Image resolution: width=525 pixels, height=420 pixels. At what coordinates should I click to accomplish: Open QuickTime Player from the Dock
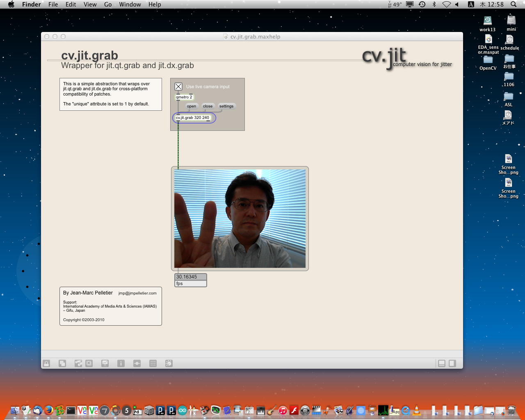click(x=406, y=410)
